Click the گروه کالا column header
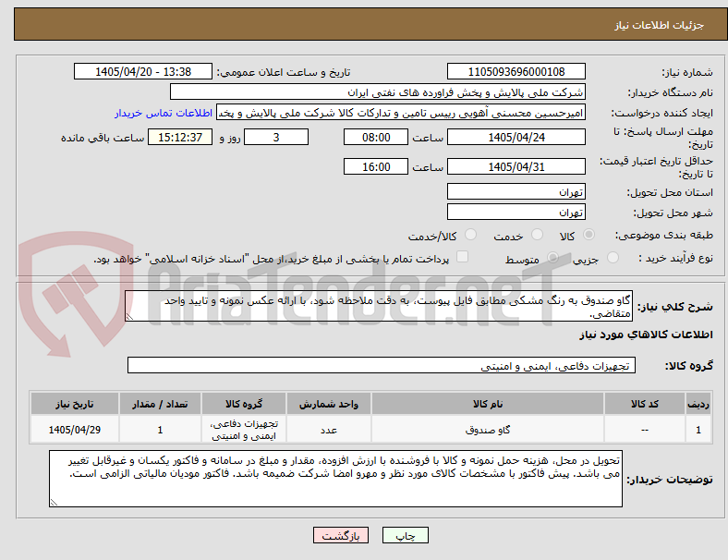Image resolution: width=728 pixels, height=560 pixels. (x=244, y=404)
